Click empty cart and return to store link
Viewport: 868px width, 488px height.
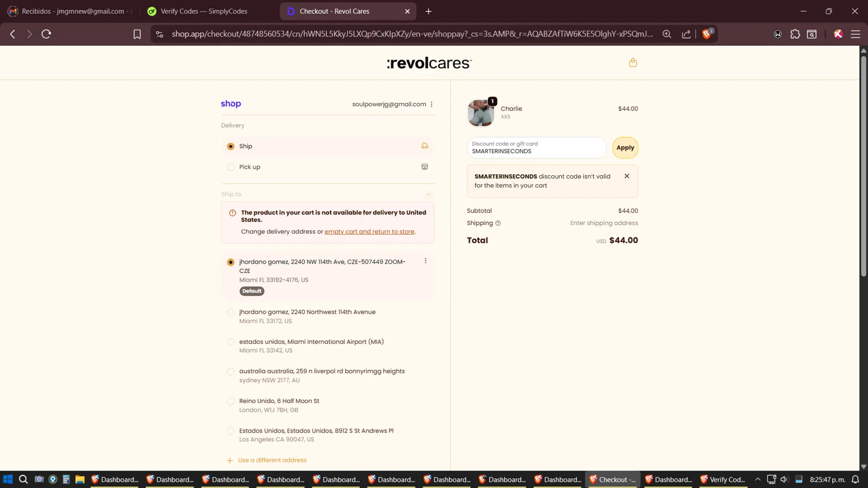[x=369, y=231]
